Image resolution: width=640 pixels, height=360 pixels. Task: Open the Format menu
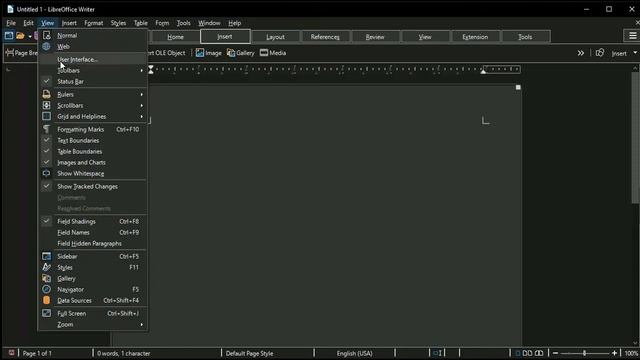(93, 23)
